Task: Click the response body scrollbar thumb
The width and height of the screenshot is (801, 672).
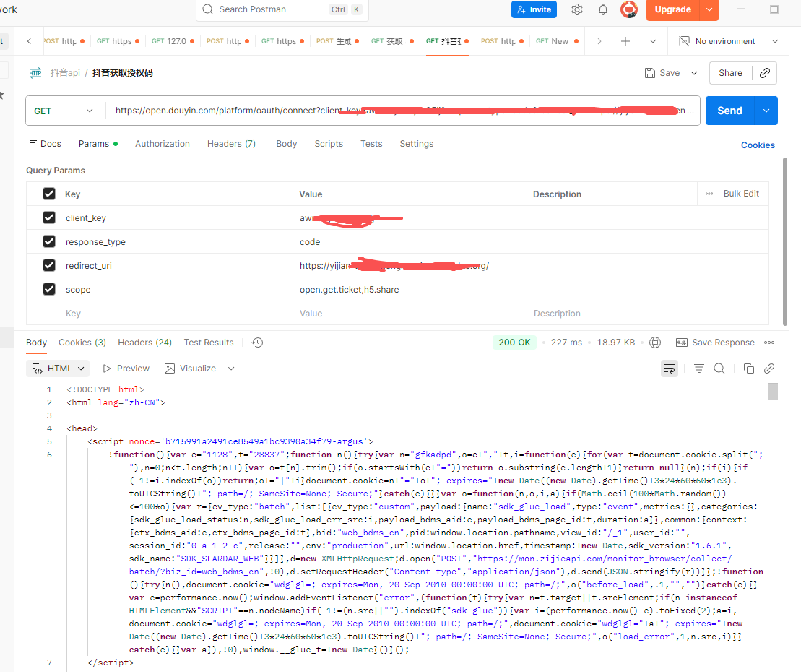Action: pyautogui.click(x=773, y=392)
